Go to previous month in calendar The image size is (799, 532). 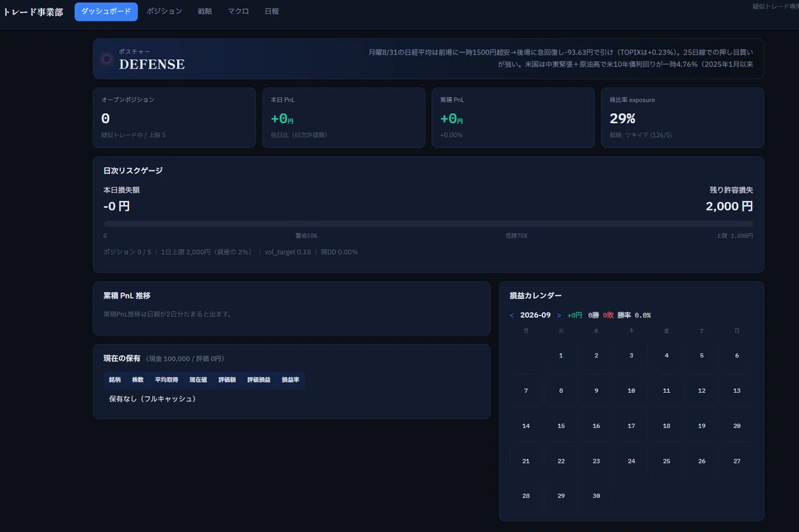click(x=511, y=316)
